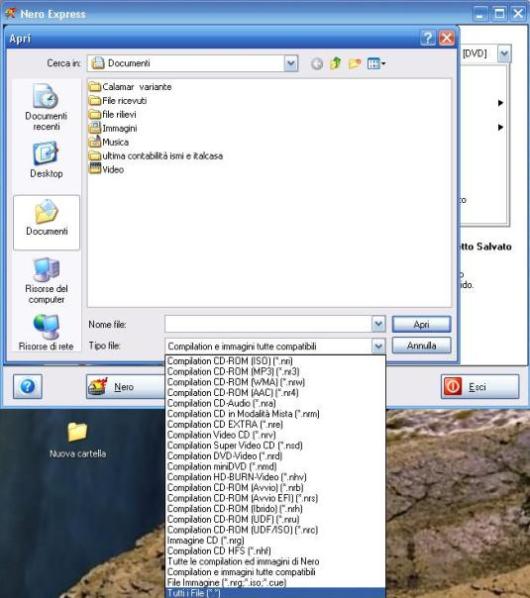The width and height of the screenshot is (530, 598).
Task: Click the Esci button
Action: tap(480, 387)
